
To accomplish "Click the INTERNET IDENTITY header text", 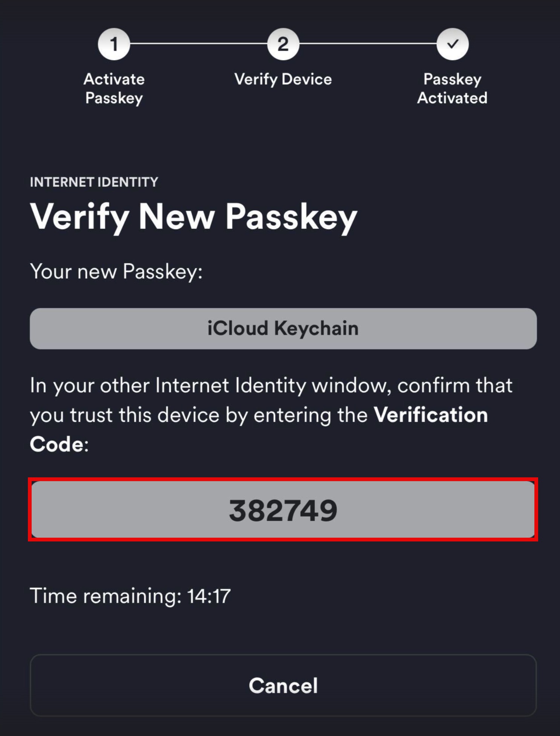I will 94,182.
